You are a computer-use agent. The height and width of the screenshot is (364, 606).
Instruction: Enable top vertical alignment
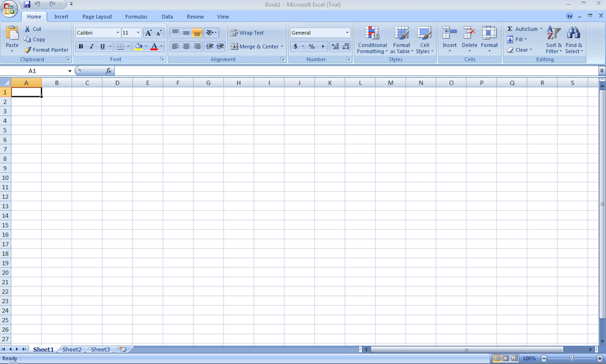pos(175,33)
